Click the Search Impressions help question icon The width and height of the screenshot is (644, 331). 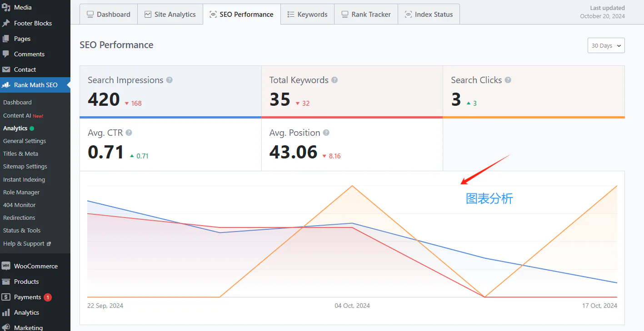pos(169,80)
